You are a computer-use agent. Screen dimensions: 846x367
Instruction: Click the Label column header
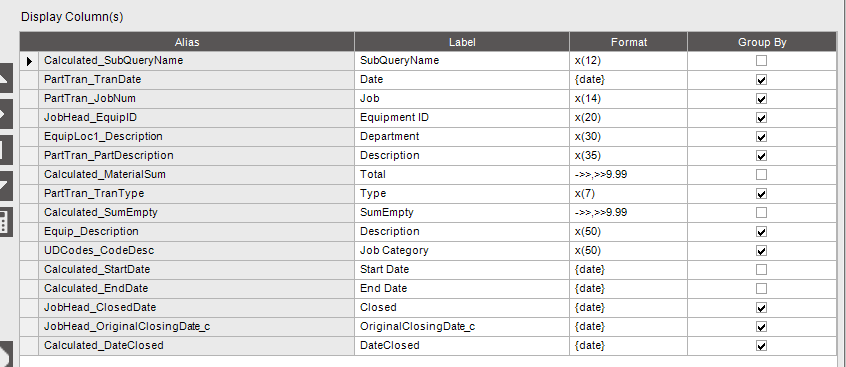click(462, 42)
